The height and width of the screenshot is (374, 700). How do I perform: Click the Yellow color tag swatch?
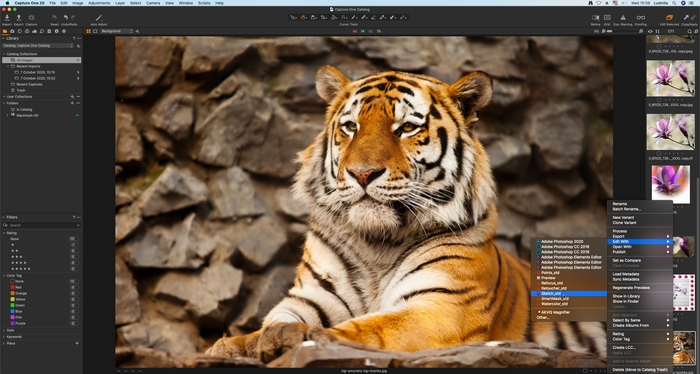click(12, 299)
